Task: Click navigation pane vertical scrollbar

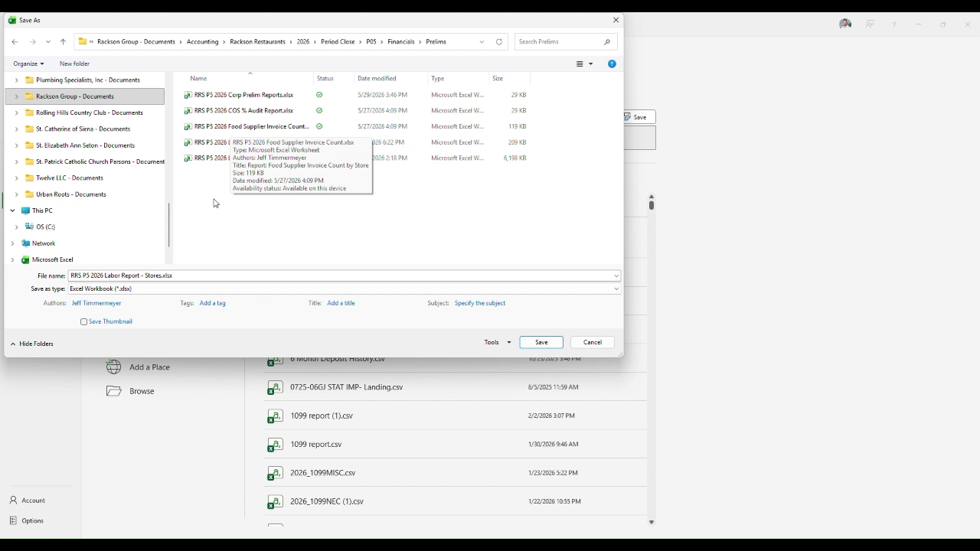Action: click(168, 223)
